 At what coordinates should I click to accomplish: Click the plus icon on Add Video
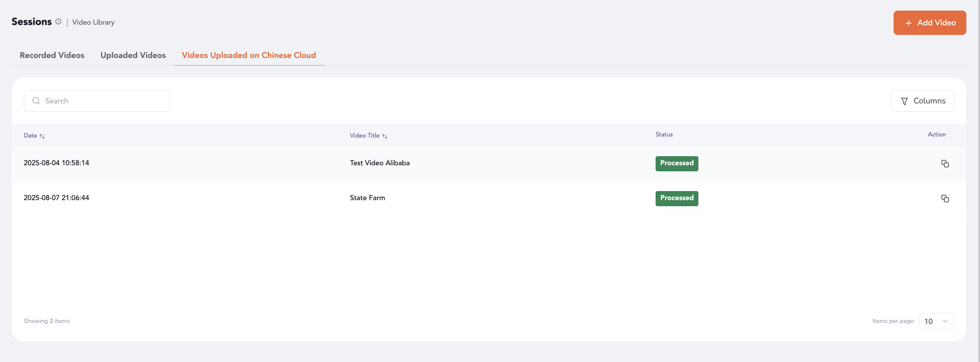(908, 23)
